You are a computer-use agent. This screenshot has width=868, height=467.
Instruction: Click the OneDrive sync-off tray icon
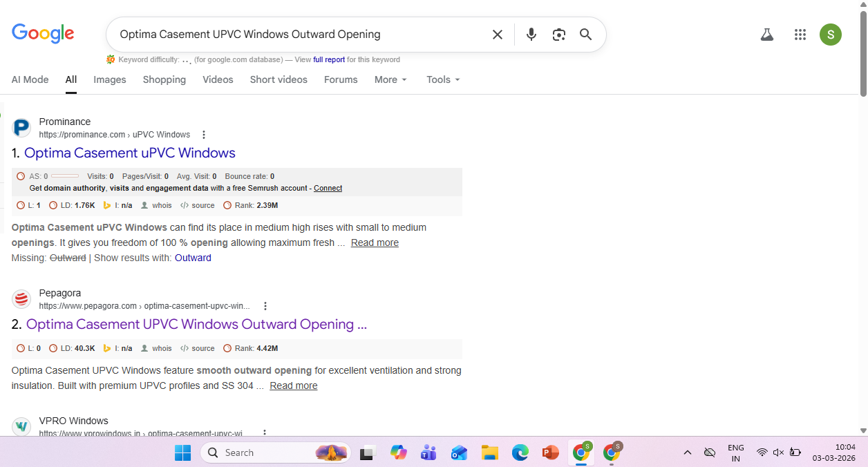click(x=710, y=452)
